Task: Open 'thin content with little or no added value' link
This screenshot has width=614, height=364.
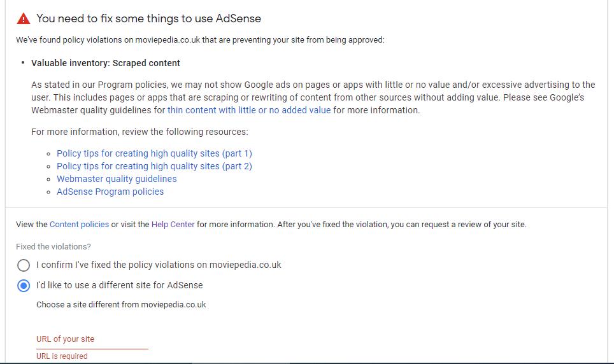Action: [x=249, y=110]
